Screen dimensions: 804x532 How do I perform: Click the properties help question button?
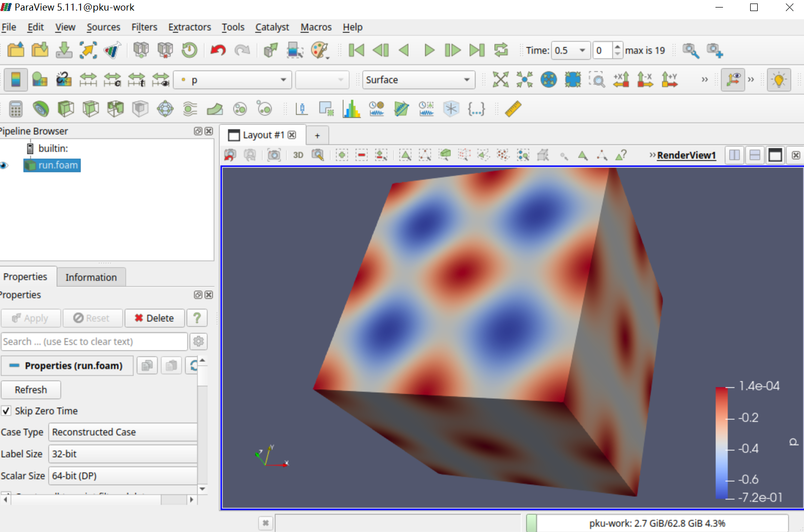197,318
